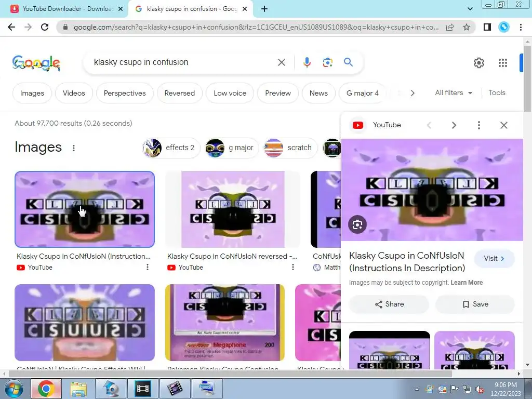Image resolution: width=532 pixels, height=399 pixels.
Task: Open the Chrome side panel
Action: (x=487, y=27)
